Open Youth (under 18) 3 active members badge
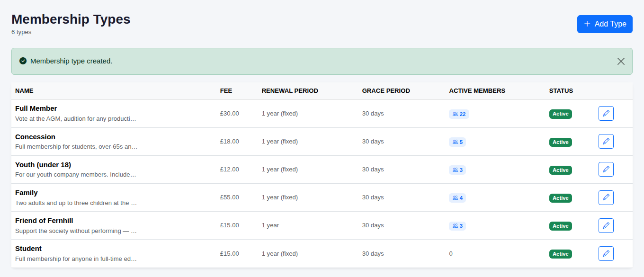 pyautogui.click(x=457, y=170)
